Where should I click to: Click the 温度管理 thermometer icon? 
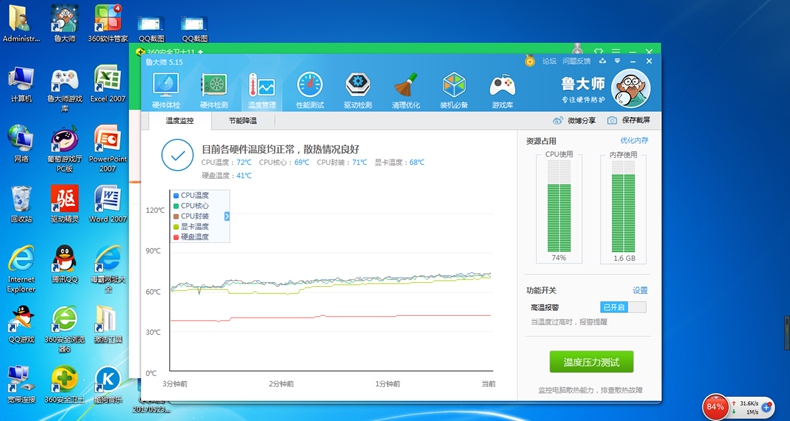262,87
